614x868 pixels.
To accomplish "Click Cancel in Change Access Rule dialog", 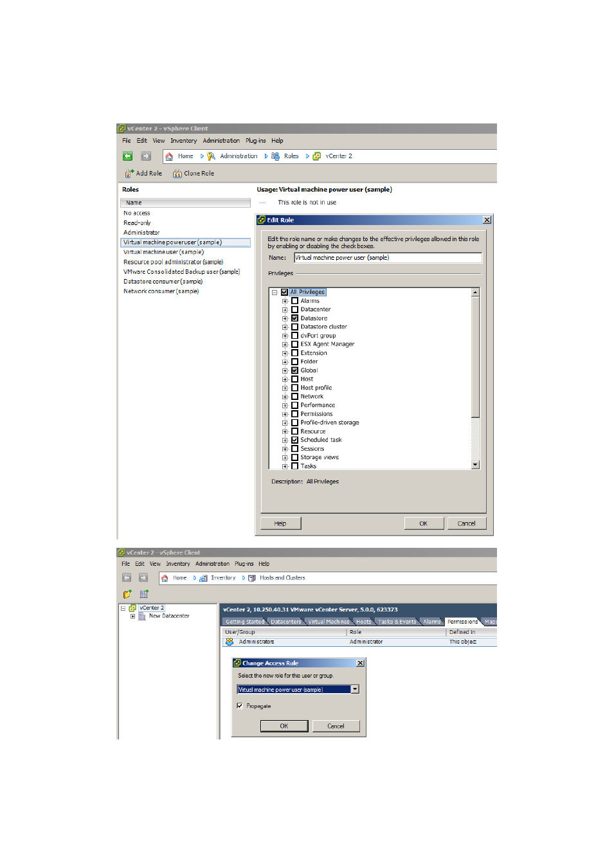I will coord(336,726).
